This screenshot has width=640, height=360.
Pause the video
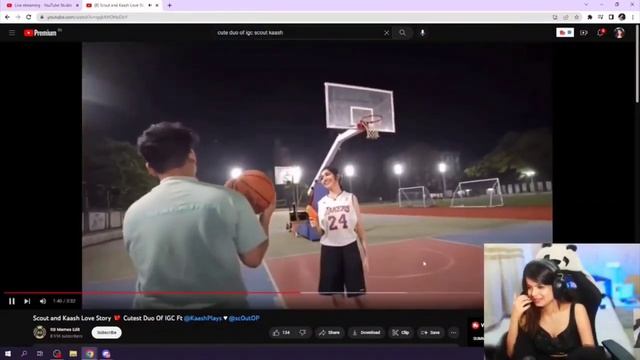(12, 301)
